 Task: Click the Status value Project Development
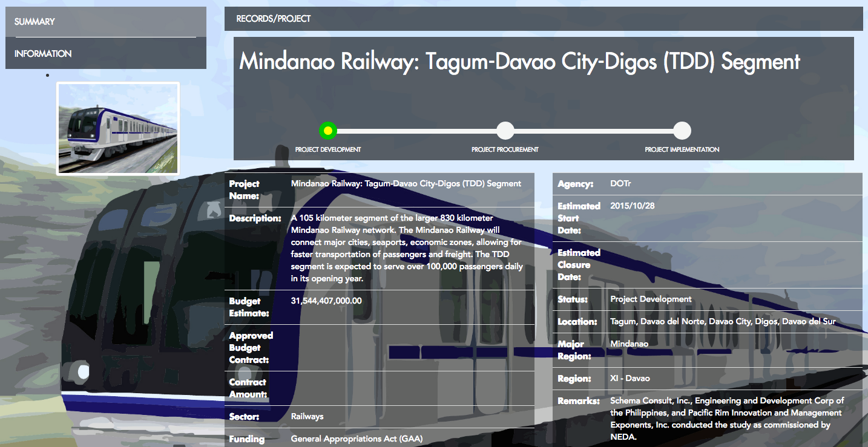[x=651, y=299]
